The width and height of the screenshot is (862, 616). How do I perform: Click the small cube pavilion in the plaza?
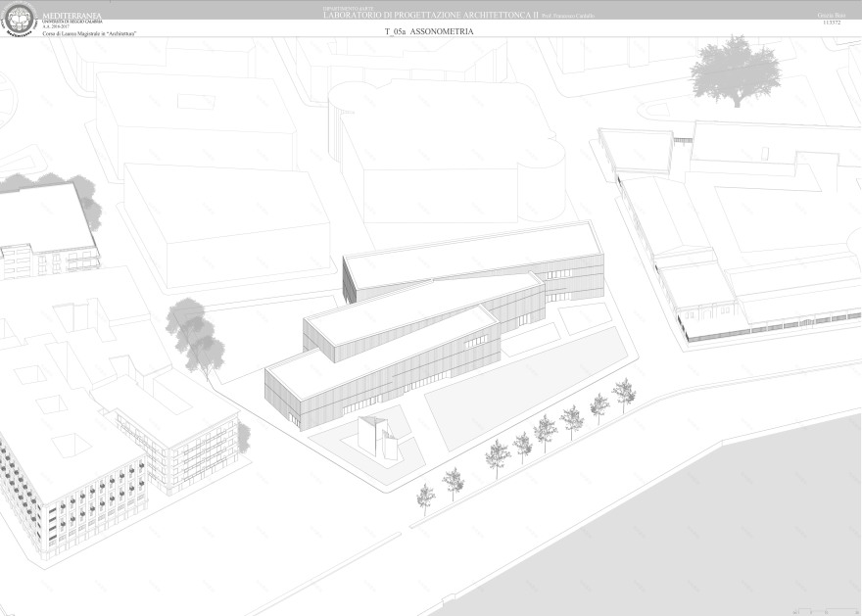click(x=377, y=436)
